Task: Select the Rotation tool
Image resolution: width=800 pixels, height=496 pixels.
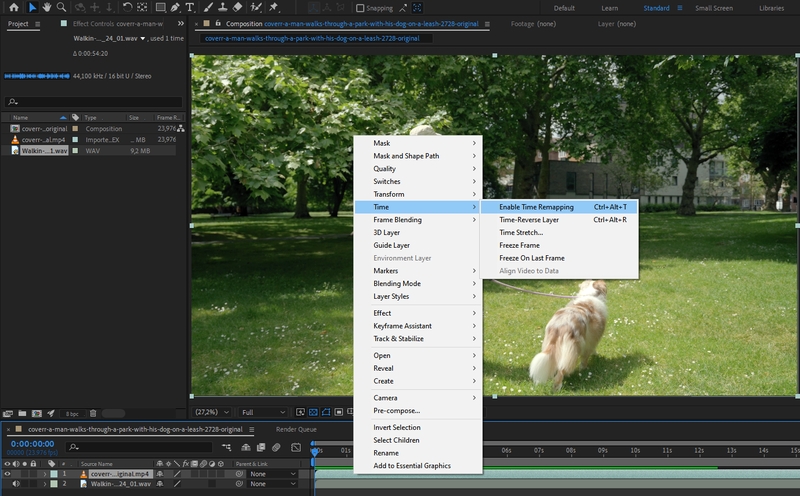Action: click(x=127, y=7)
